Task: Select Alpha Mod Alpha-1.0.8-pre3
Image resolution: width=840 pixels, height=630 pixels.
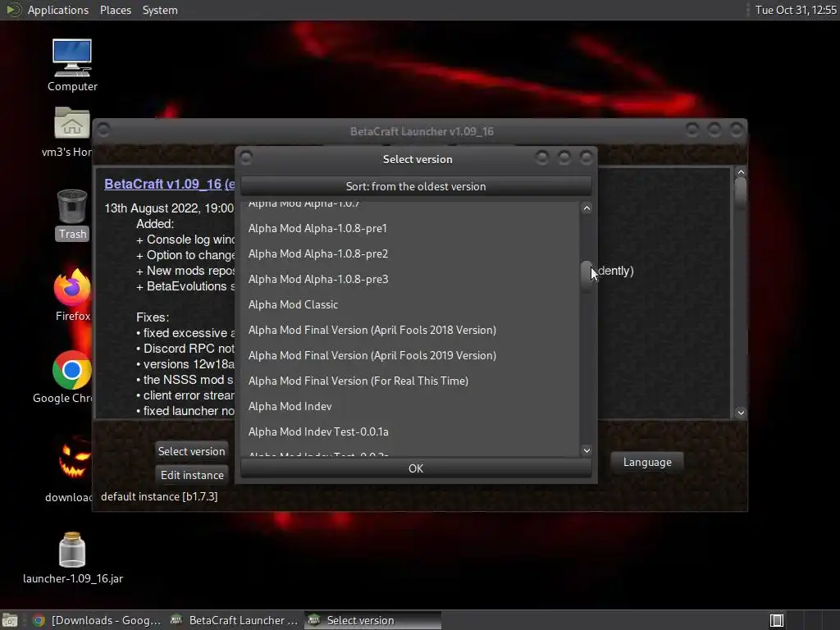Action: [410, 279]
